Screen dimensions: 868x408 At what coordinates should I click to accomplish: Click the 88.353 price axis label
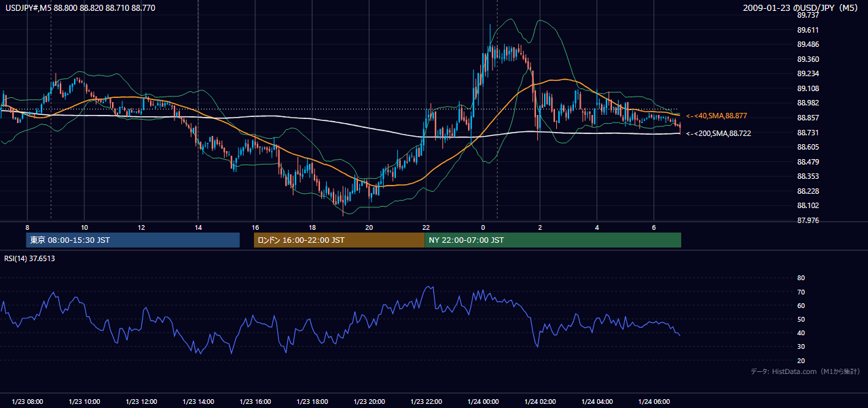(x=808, y=176)
